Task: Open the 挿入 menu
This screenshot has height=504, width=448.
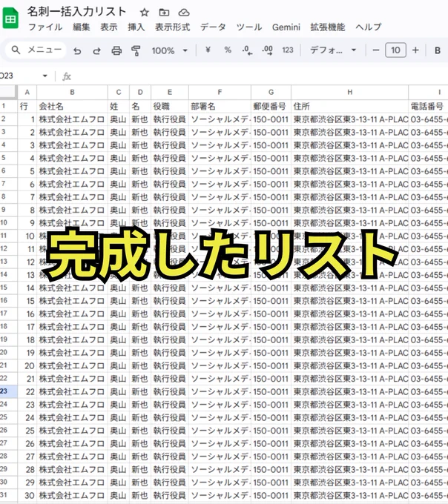Action: pos(136,27)
